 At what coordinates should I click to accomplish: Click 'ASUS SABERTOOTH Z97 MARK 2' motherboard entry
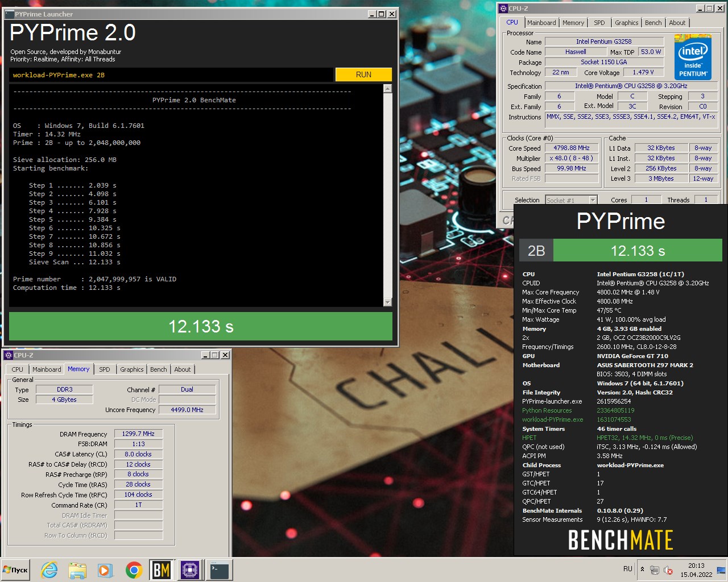click(645, 365)
